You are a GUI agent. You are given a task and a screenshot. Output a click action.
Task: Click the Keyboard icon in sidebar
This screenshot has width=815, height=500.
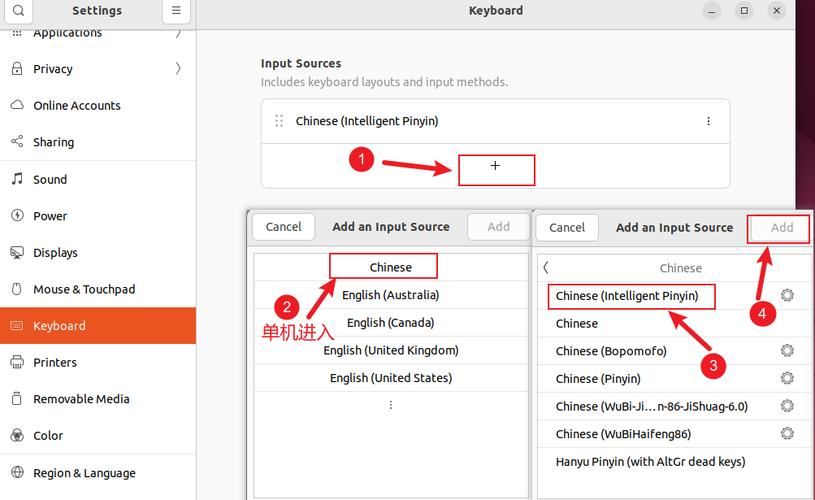(17, 325)
